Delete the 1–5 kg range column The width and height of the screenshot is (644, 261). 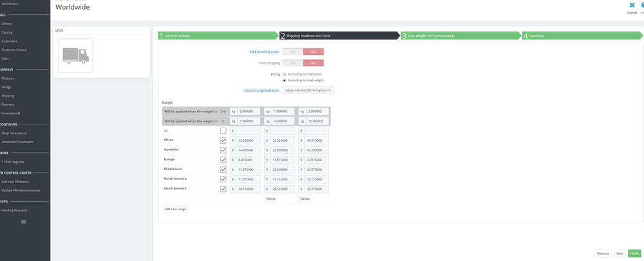[x=270, y=199]
